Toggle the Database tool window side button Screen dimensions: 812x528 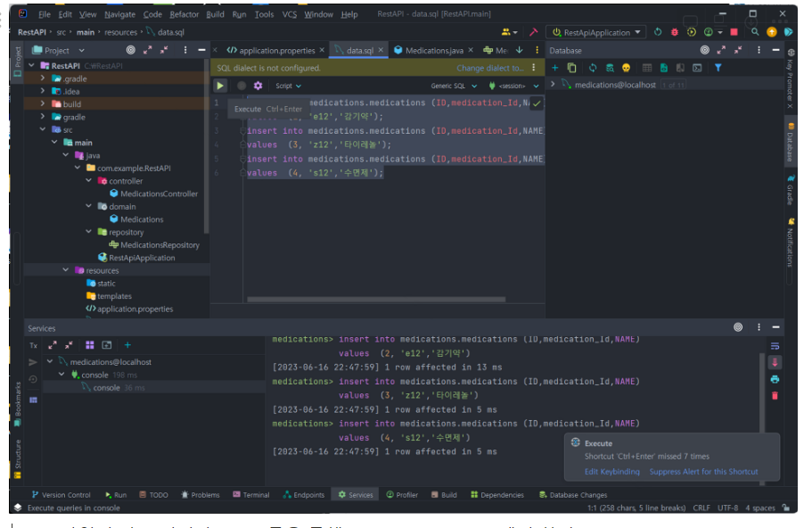791,143
